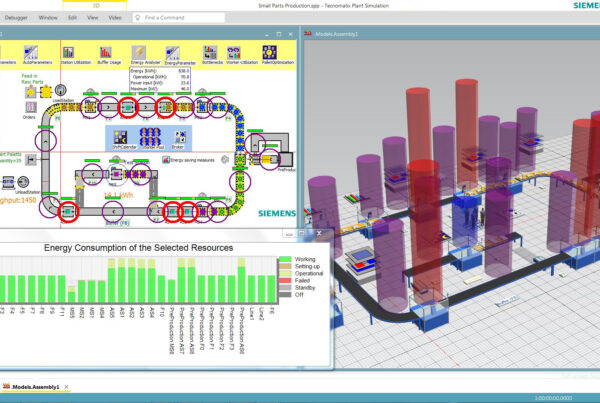Screen dimensions: 600x403
Task: Select the UnloadStation icon
Action: (x=23, y=182)
